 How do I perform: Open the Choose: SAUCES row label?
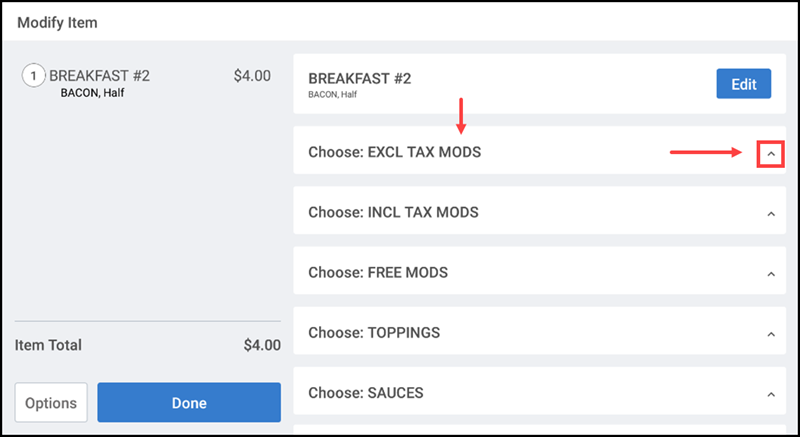(x=366, y=393)
